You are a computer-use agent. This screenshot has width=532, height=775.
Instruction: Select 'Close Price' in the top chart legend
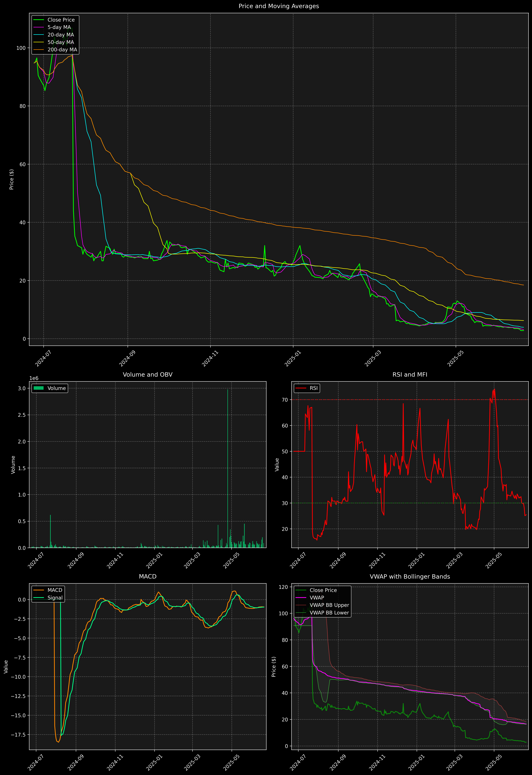61,20
